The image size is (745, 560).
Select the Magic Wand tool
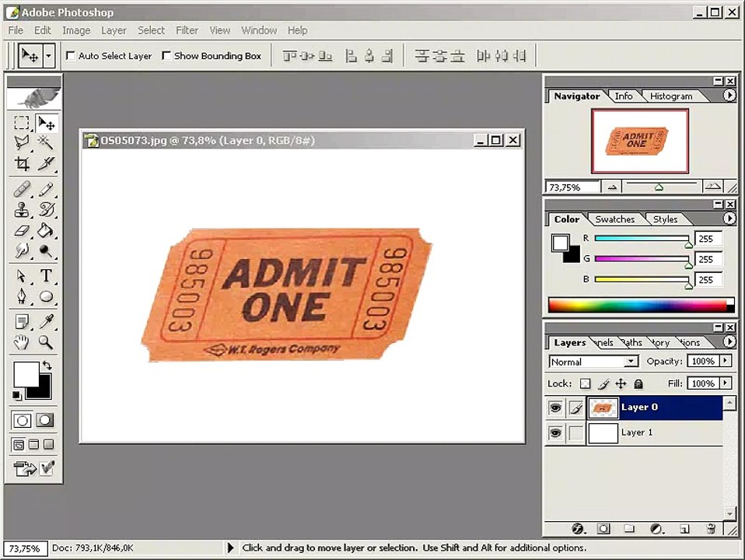(x=46, y=142)
